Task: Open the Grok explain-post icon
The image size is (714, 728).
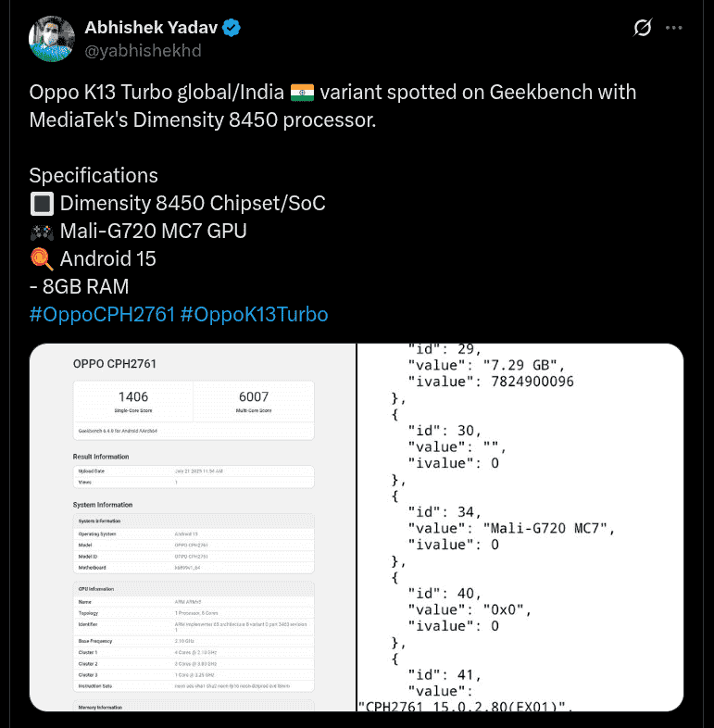Action: [x=642, y=29]
